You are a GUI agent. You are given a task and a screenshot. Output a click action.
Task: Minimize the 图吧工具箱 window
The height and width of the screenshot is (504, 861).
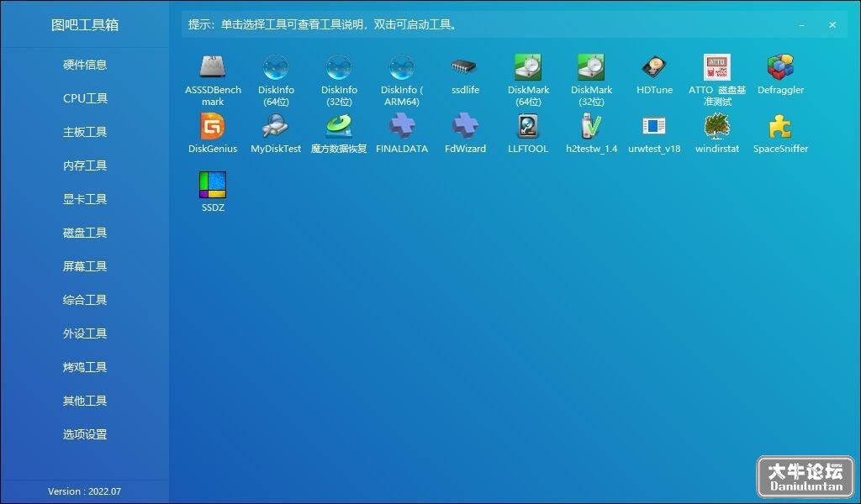(x=801, y=24)
